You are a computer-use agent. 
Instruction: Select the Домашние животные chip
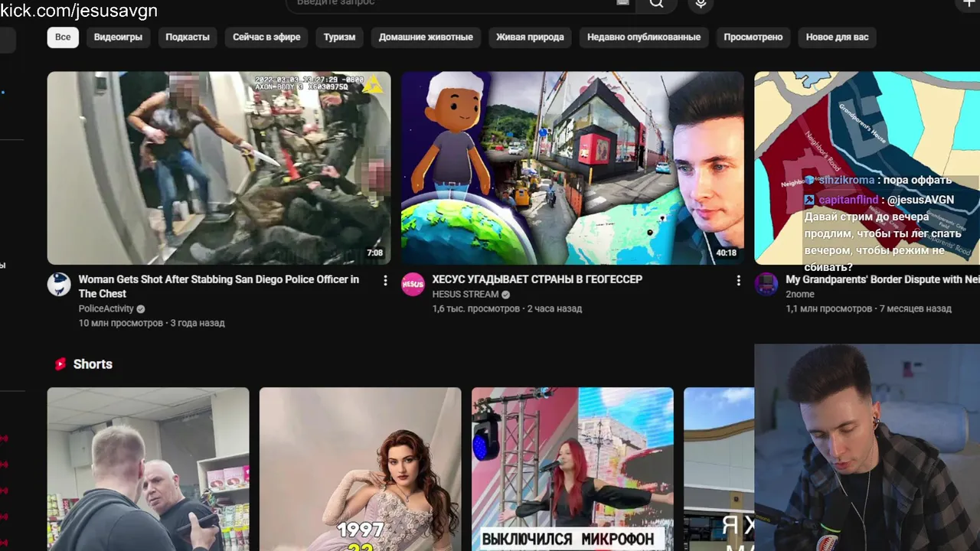coord(426,37)
